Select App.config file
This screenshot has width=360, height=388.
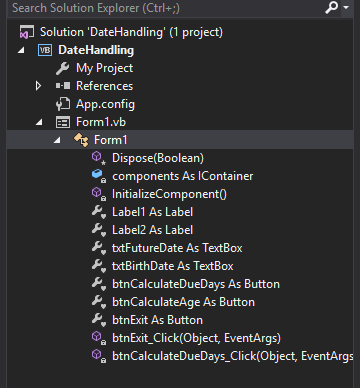pyautogui.click(x=105, y=104)
